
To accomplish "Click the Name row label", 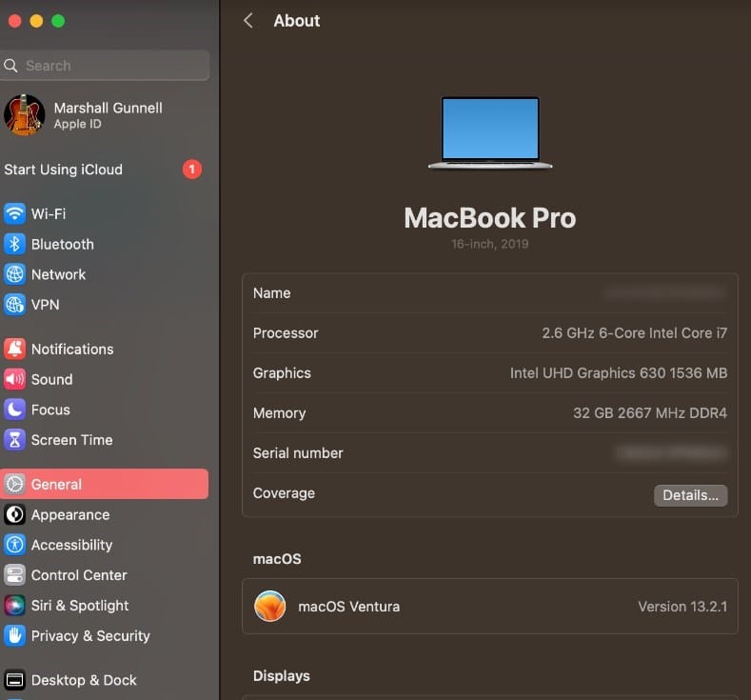I will (x=271, y=292).
